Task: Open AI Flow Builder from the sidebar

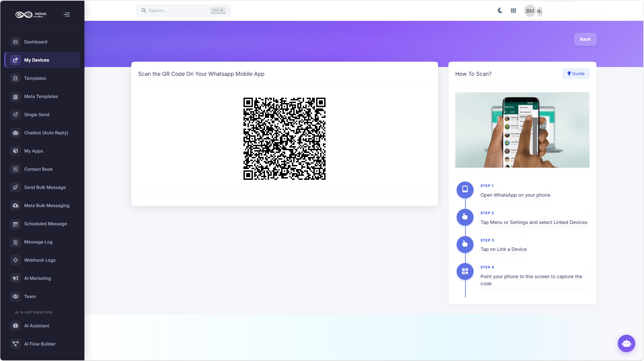Action: (x=40, y=344)
